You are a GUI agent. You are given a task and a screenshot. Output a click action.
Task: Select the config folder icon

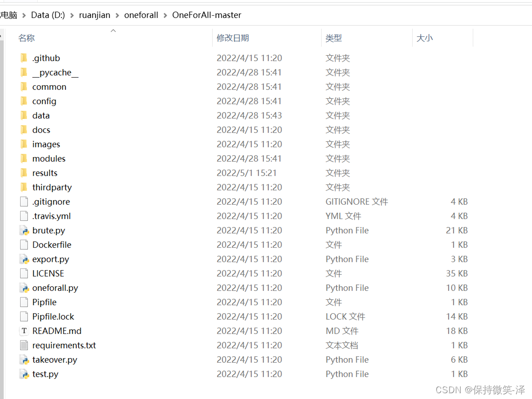click(24, 101)
